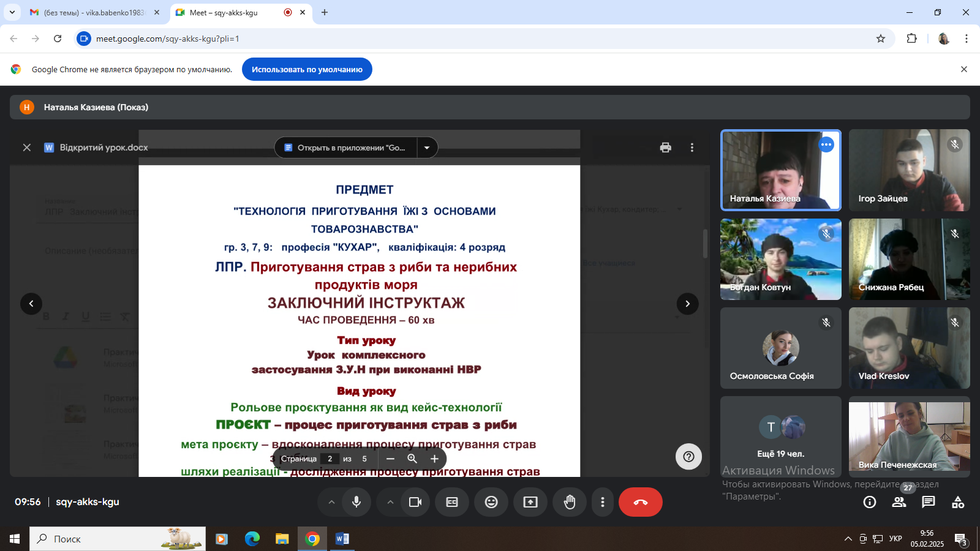Open the activities icon
Image resolution: width=980 pixels, height=551 pixels.
pos(958,502)
